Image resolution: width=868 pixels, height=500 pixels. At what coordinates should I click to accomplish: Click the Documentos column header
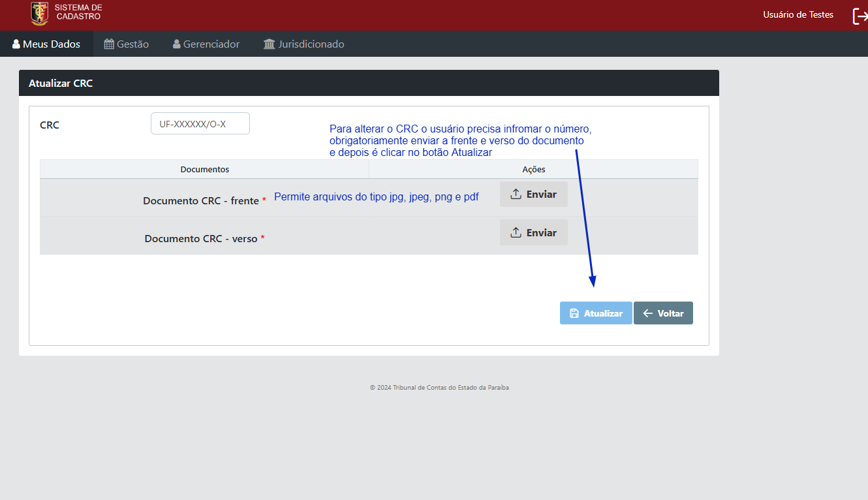coord(205,169)
